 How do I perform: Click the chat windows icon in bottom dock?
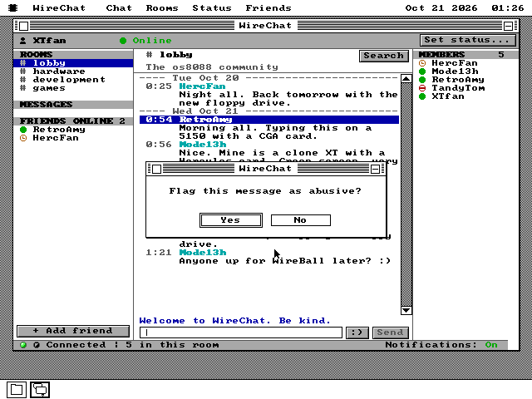coord(40,390)
